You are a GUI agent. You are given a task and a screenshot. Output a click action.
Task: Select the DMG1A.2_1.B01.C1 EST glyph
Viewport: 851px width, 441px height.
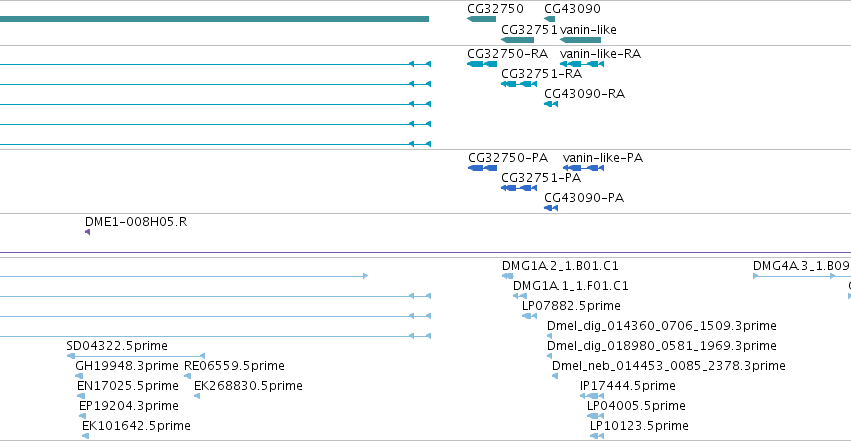(507, 276)
